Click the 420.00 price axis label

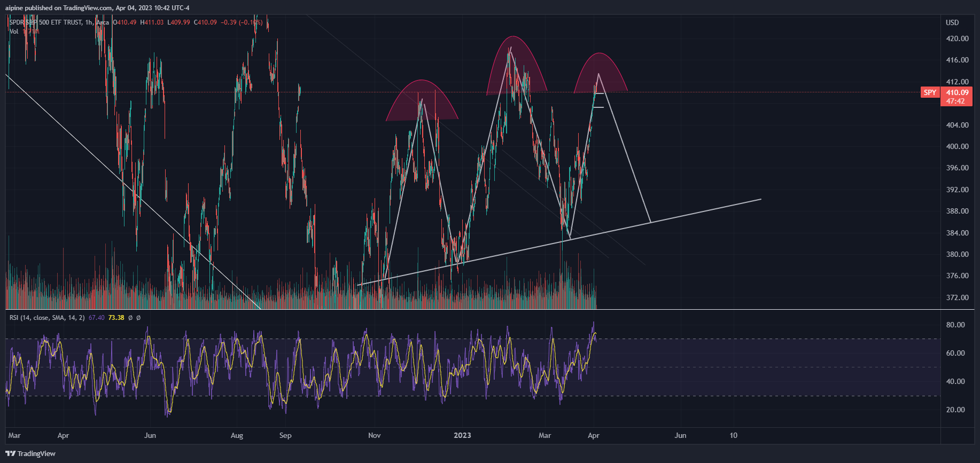tap(957, 38)
